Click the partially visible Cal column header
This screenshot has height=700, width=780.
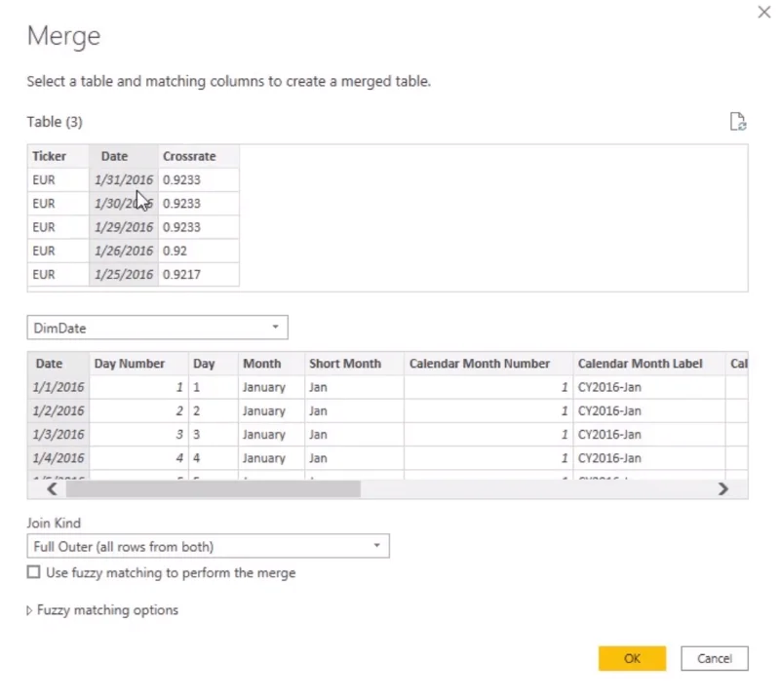[x=737, y=364]
